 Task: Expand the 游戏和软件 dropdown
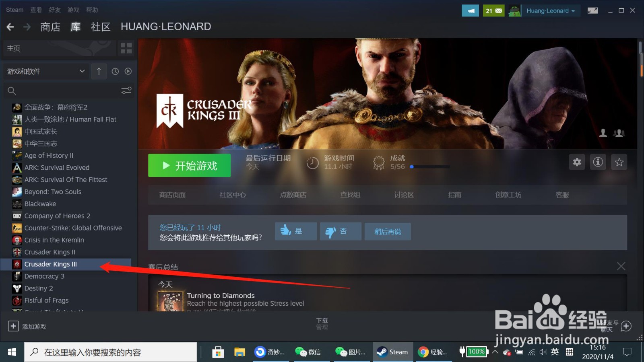tap(46, 71)
